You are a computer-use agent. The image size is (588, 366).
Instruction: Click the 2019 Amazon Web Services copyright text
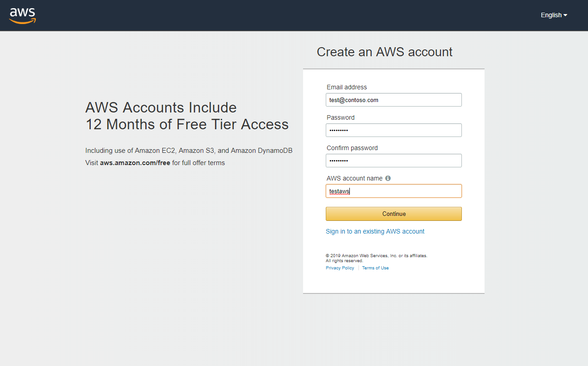(377, 258)
